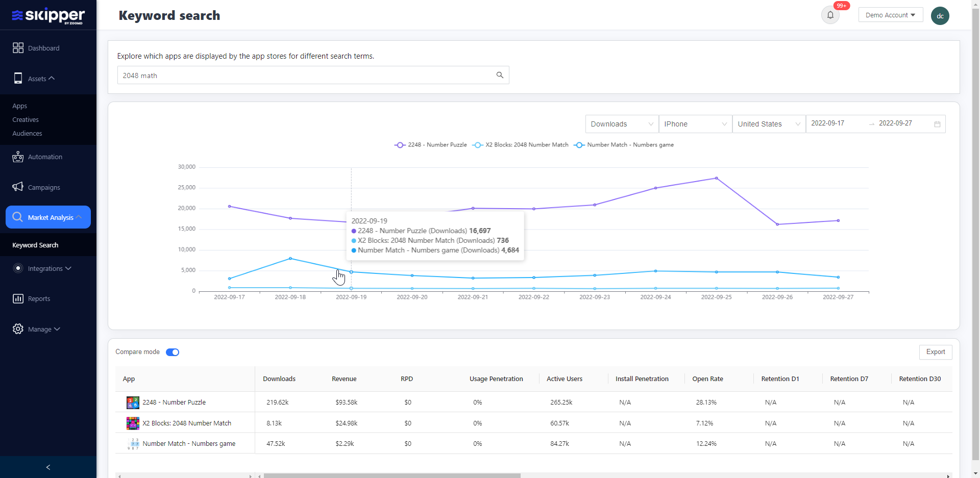
Task: Hide 2248 - Number Puzzle series in legend
Action: pyautogui.click(x=430, y=145)
